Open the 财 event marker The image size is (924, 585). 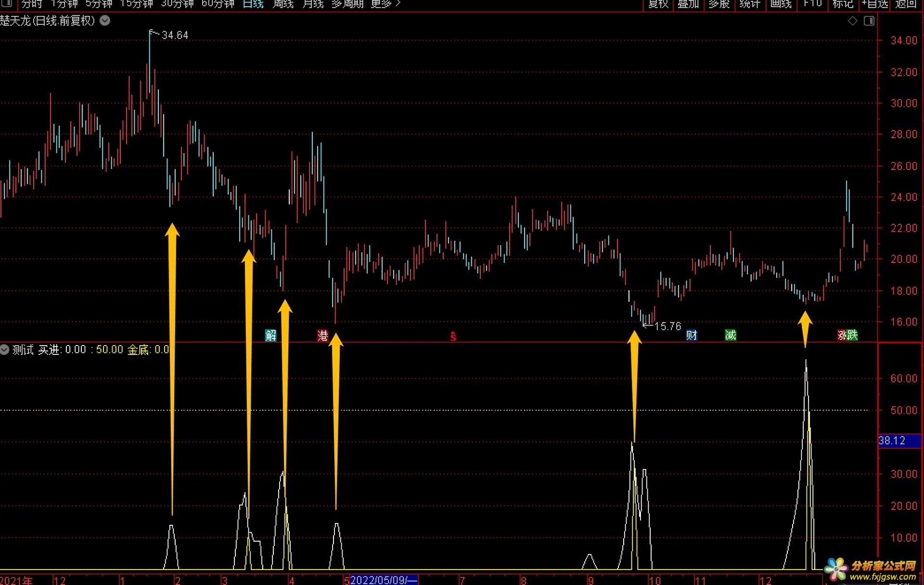pos(692,335)
